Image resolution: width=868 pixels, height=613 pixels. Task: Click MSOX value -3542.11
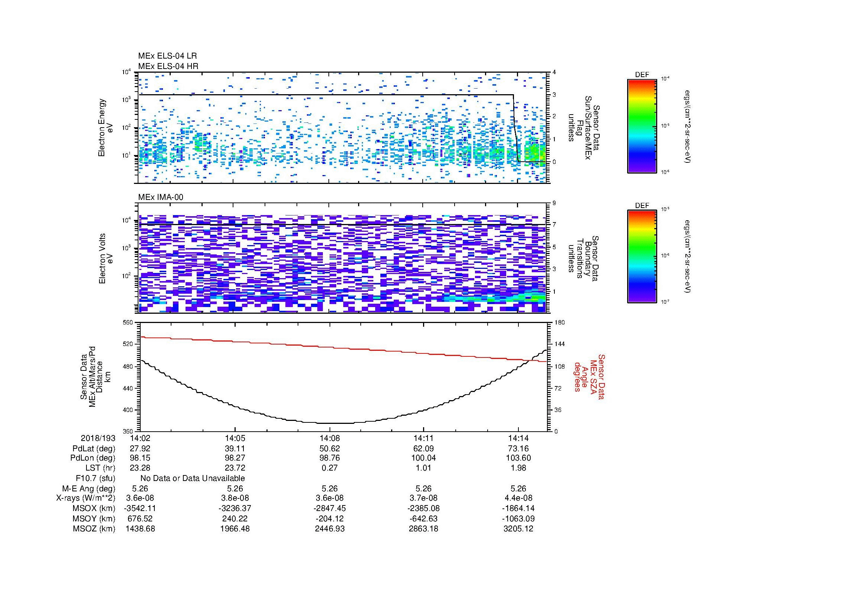140,508
